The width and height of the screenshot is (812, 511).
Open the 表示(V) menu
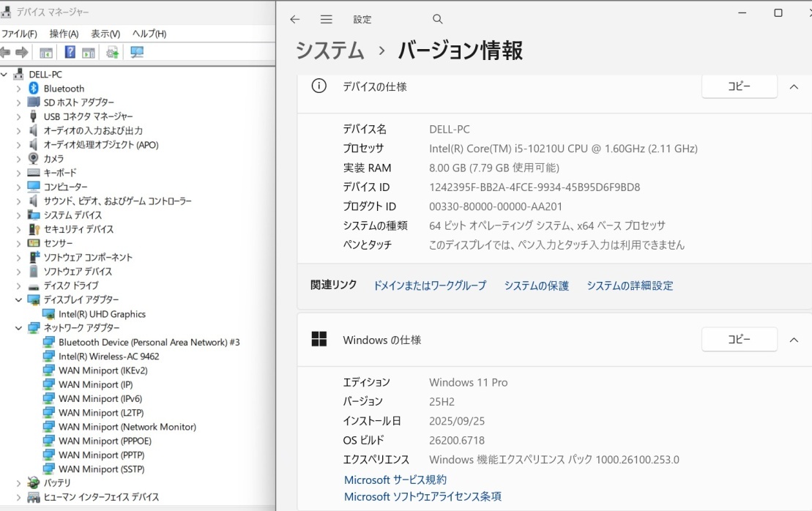tap(105, 34)
